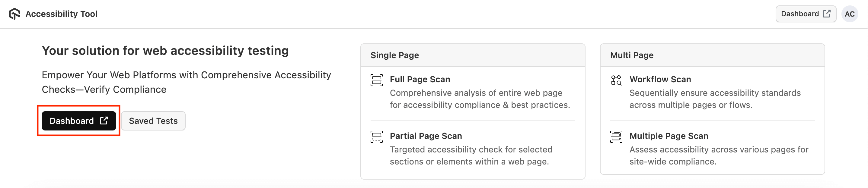Click the Accessibility Tool logo icon
The image size is (868, 188).
[x=14, y=14]
